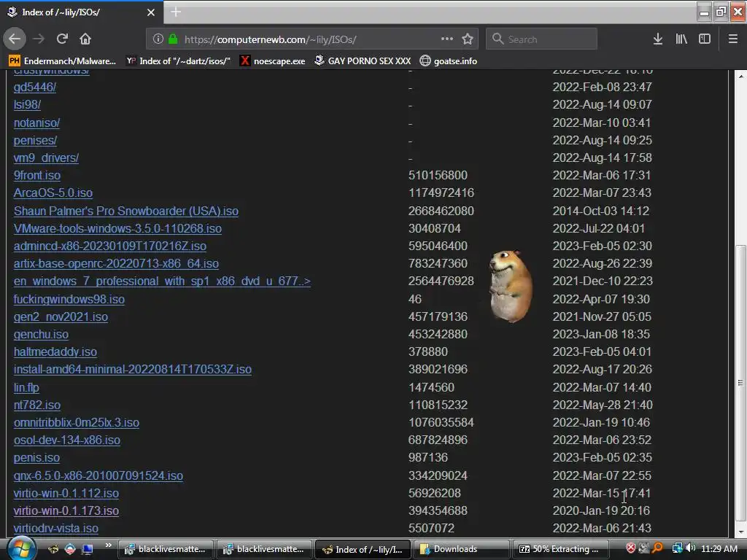Click the vertical scrollbar thumb

740,383
